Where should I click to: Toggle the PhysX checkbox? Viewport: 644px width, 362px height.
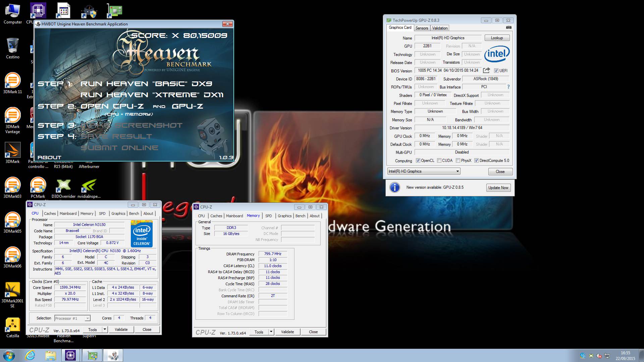point(458,161)
